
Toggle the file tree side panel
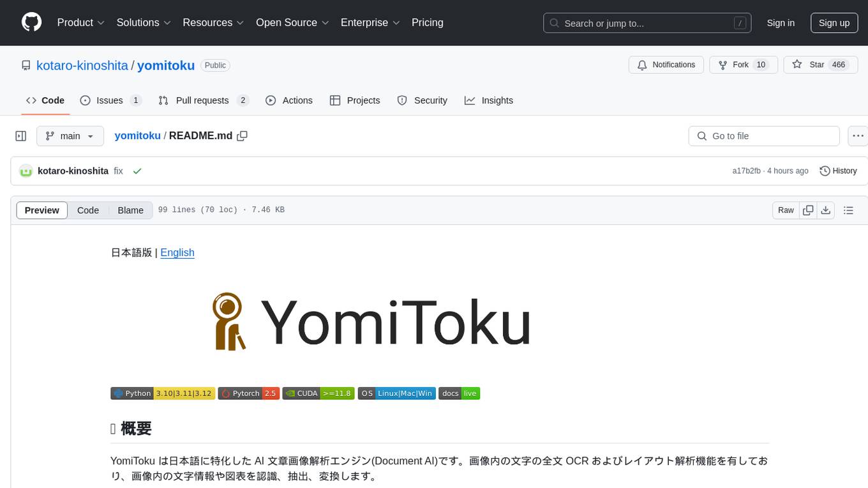click(x=21, y=136)
